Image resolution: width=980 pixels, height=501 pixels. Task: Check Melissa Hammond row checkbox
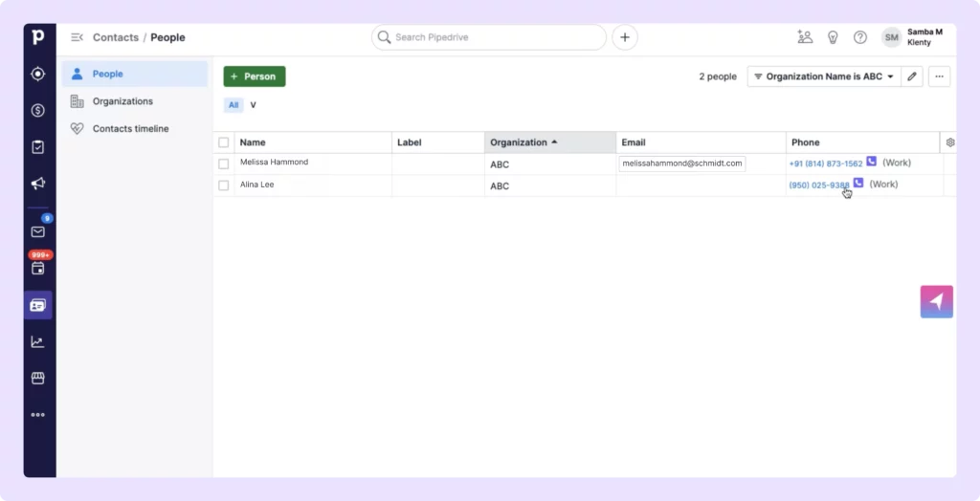tap(224, 163)
